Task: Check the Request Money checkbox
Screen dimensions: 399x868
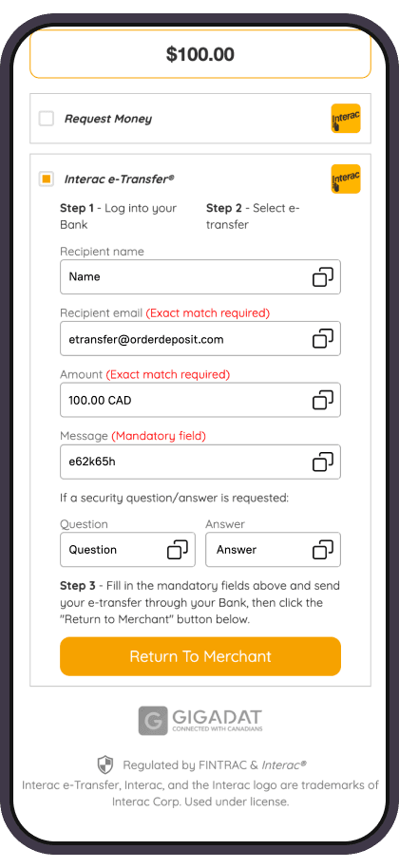Action: pyautogui.click(x=47, y=119)
